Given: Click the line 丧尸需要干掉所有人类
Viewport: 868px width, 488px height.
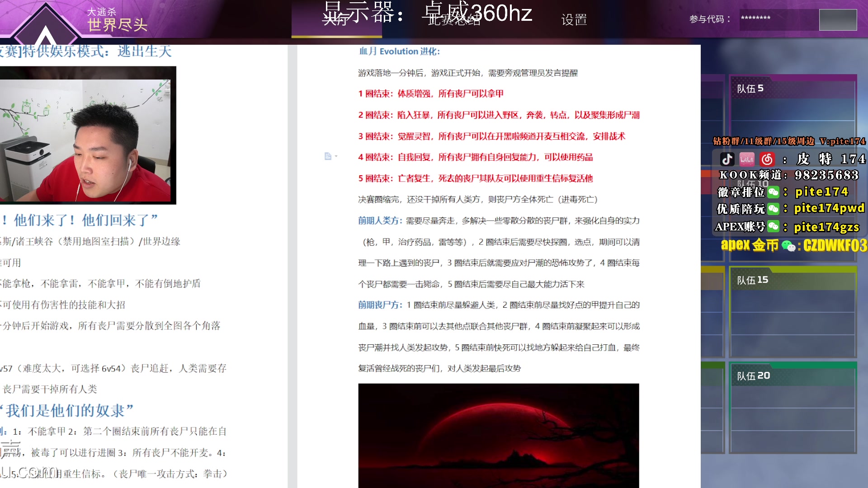Looking at the screenshot, I should (49, 389).
